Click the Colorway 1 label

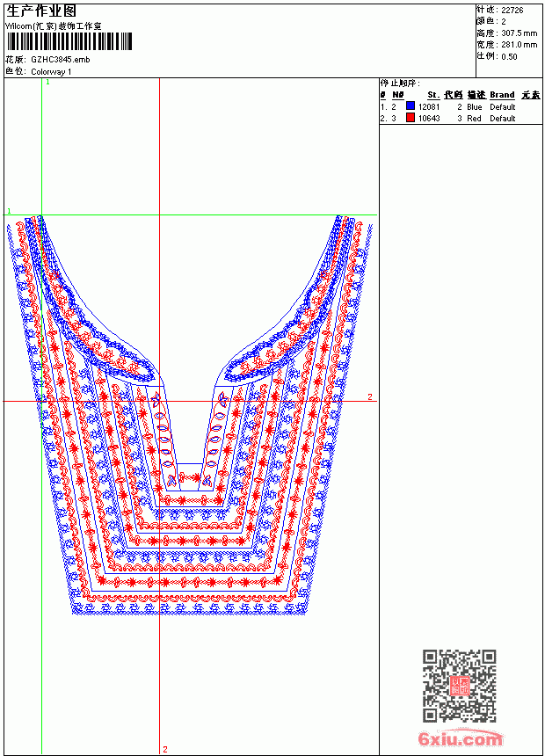(x=51, y=72)
